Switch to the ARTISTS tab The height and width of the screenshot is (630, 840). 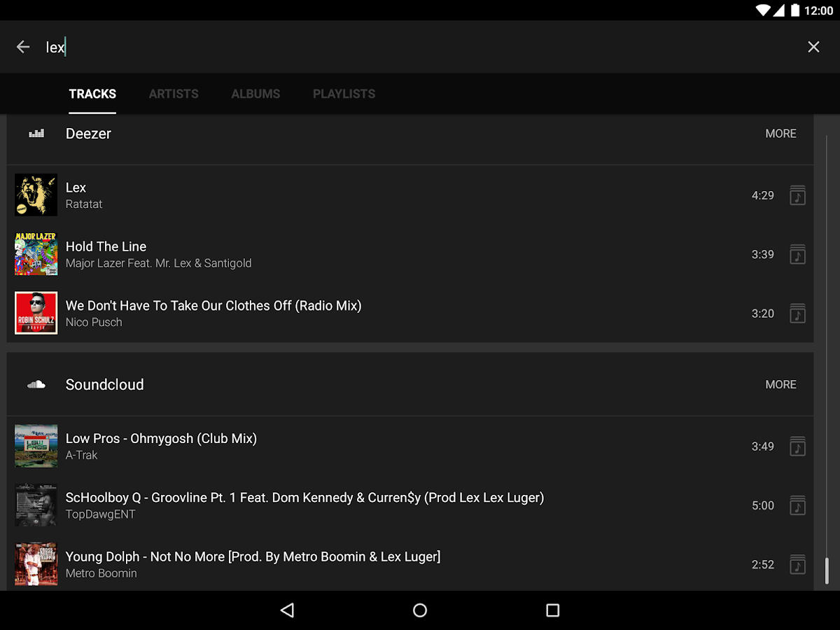click(x=174, y=94)
